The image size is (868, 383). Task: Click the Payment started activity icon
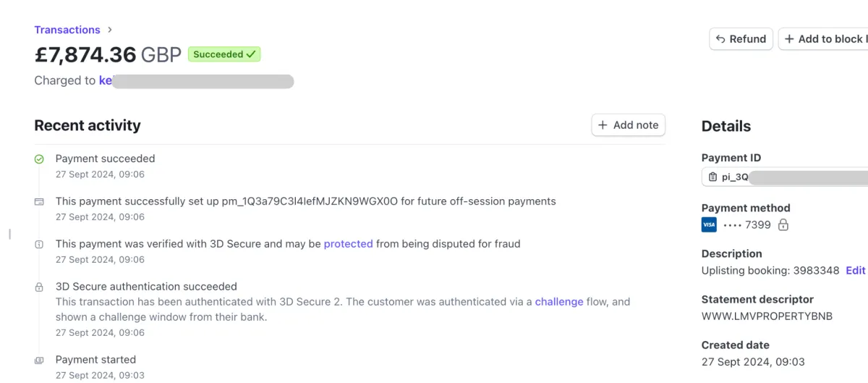click(39, 360)
